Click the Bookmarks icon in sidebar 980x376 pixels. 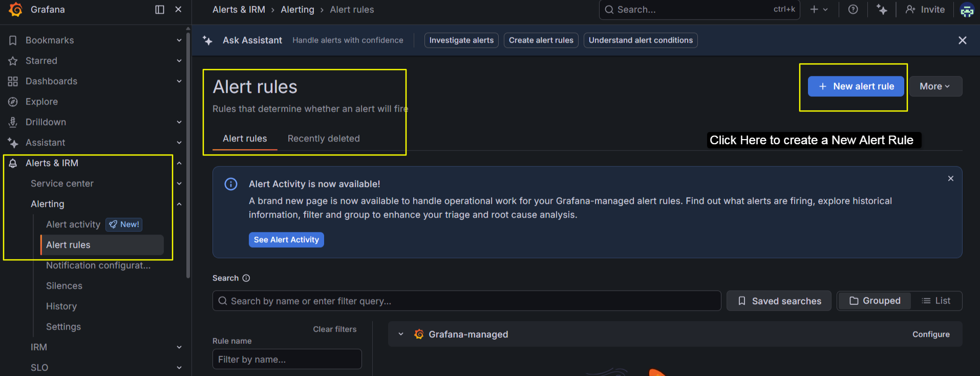pos(13,40)
